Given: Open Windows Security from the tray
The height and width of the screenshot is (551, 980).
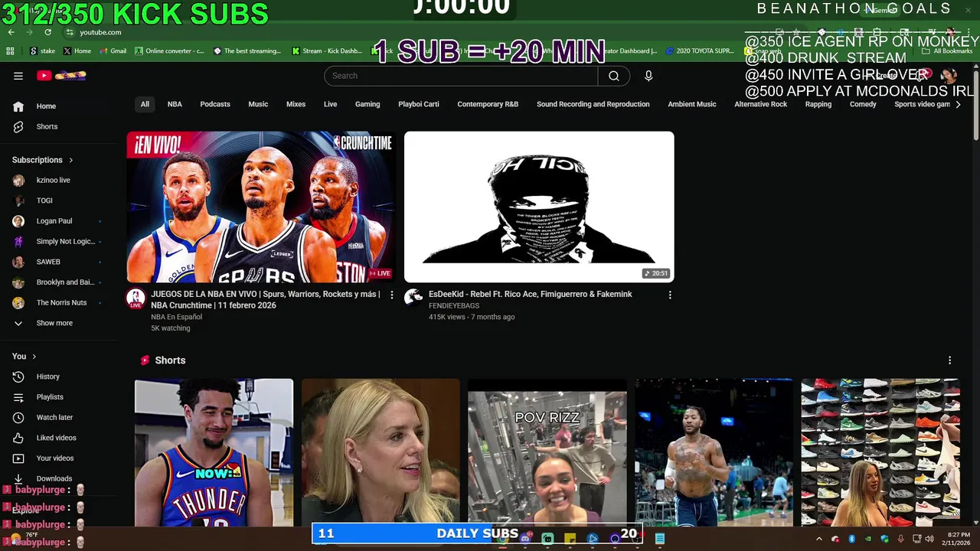Looking at the screenshot, I should coord(885,539).
